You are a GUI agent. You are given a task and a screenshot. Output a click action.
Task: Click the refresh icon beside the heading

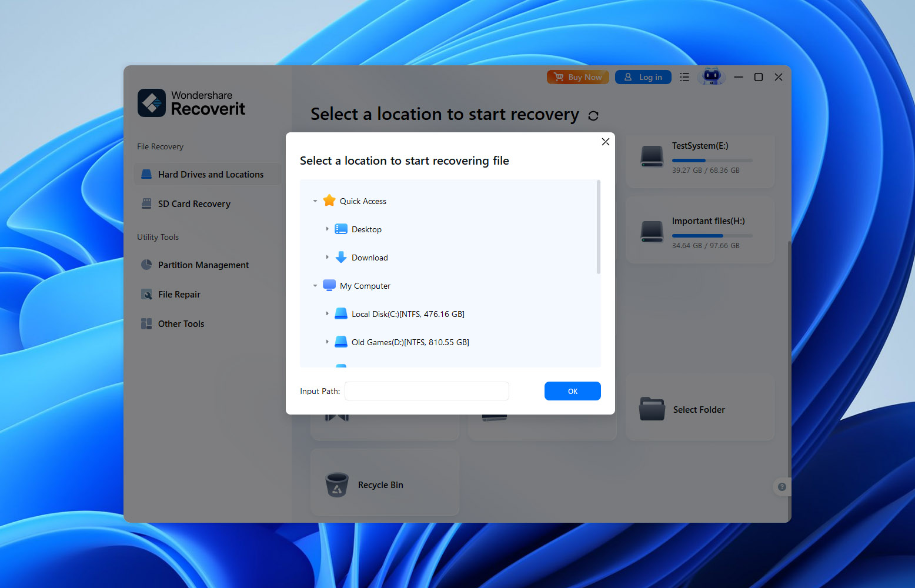pyautogui.click(x=593, y=116)
